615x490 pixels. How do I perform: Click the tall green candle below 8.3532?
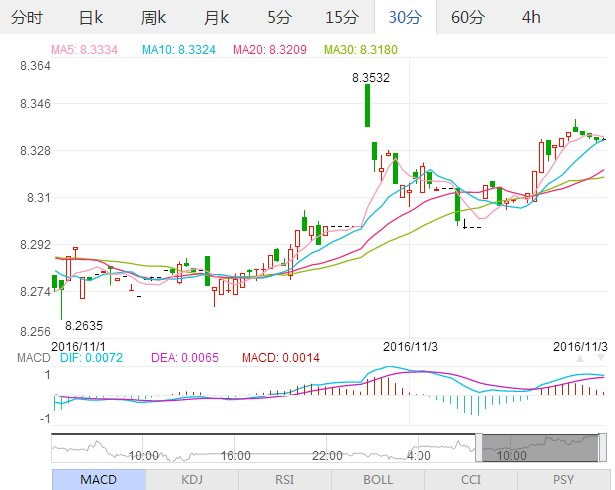[x=368, y=106]
